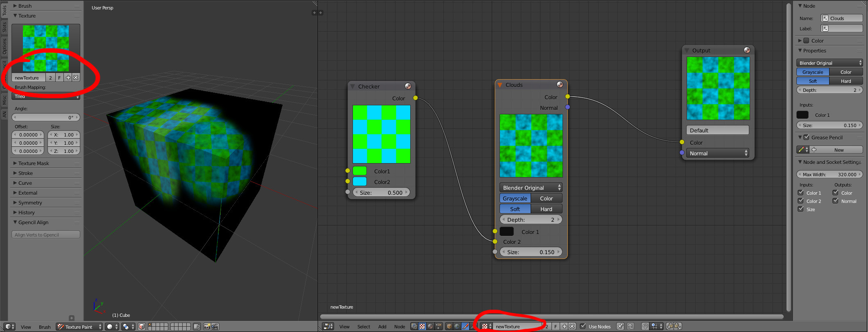The image size is (868, 332).
Task: Select Color mode in Clouds node
Action: tap(546, 198)
